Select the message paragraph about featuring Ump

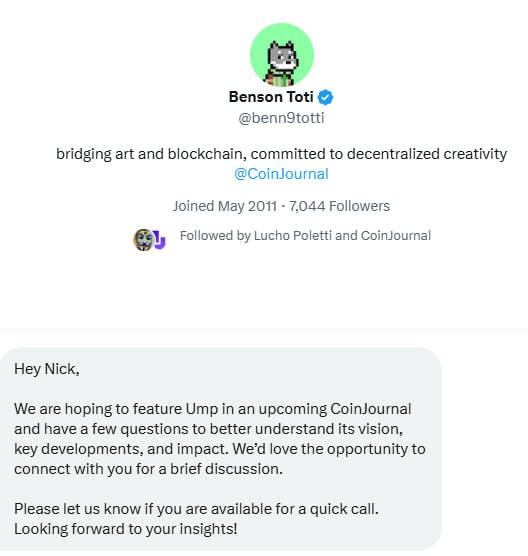219,439
